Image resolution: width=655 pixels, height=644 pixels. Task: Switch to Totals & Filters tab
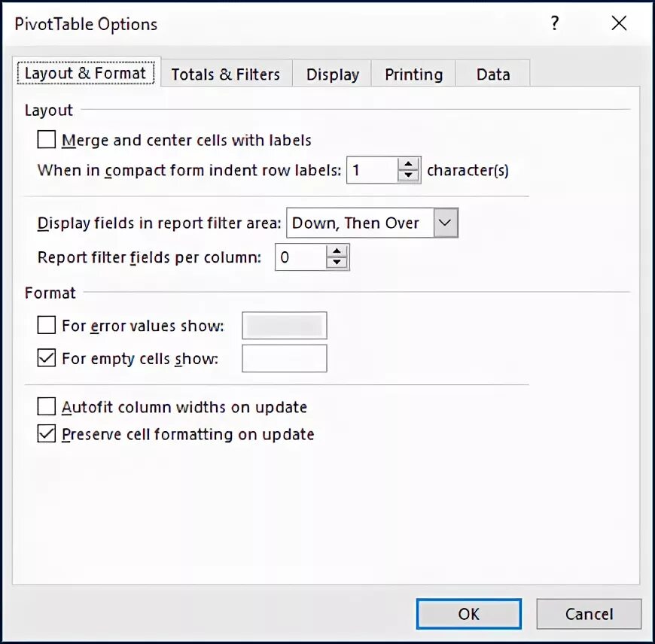(x=226, y=74)
